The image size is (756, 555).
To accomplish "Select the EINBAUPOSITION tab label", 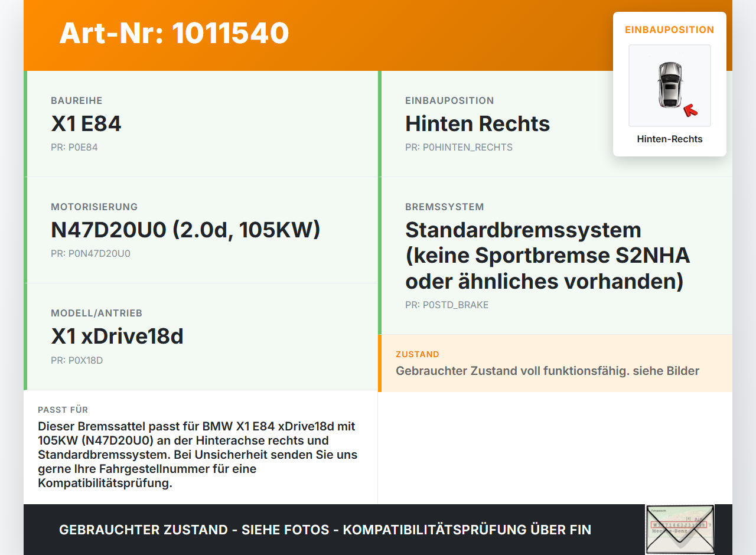I will 669,30.
